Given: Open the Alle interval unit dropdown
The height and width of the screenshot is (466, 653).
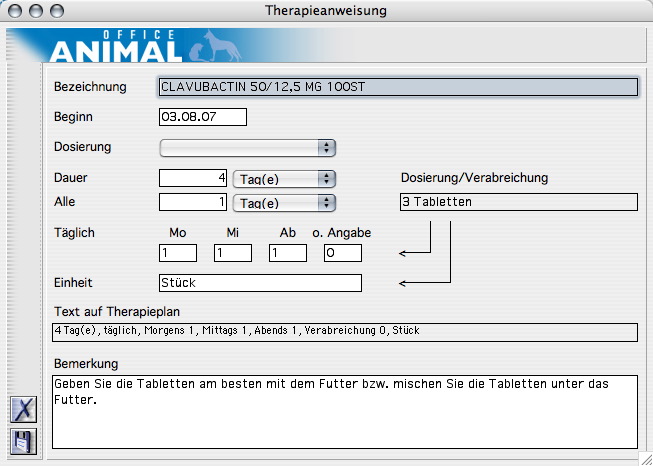Looking at the screenshot, I should pos(283,202).
